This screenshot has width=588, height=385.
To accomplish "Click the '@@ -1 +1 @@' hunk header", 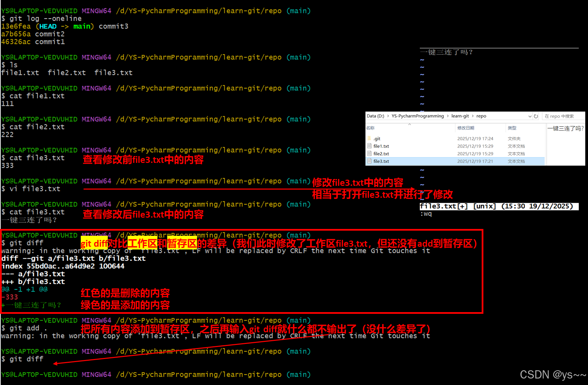I will point(25,290).
